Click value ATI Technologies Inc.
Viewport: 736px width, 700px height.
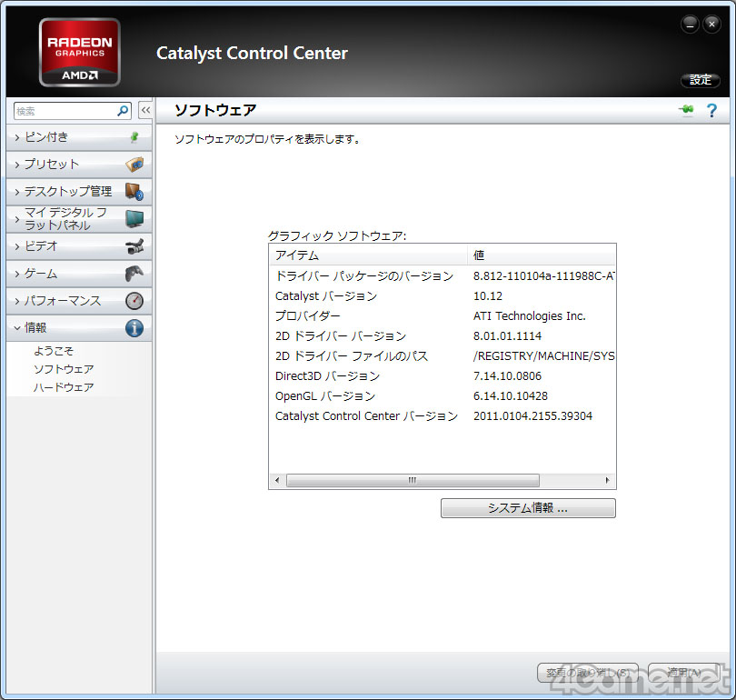point(530,316)
